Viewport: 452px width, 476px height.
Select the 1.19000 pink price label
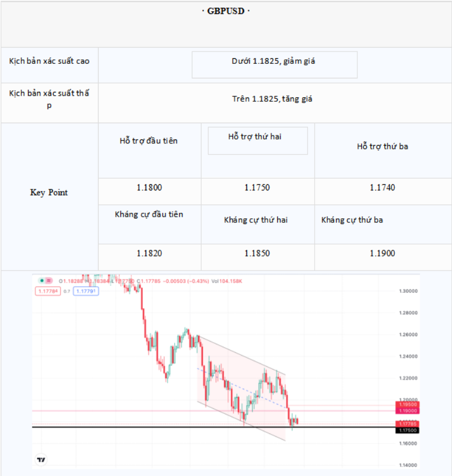pyautogui.click(x=407, y=410)
